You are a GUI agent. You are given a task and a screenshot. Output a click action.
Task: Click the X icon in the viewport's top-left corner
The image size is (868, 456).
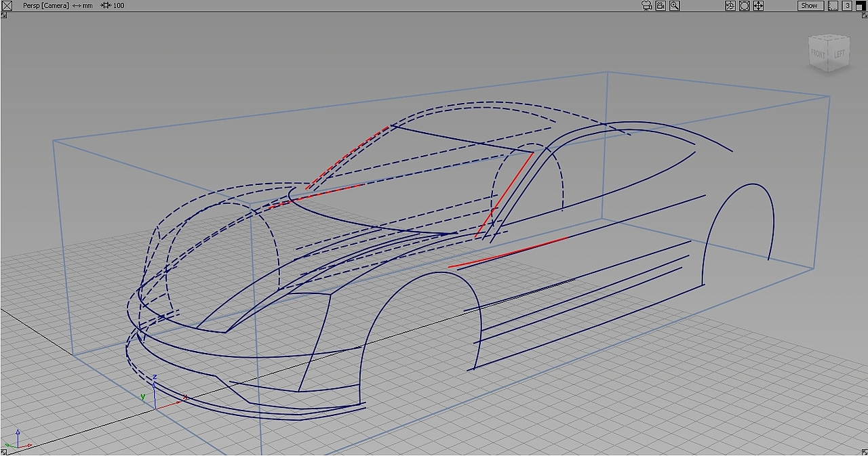[x=5, y=5]
